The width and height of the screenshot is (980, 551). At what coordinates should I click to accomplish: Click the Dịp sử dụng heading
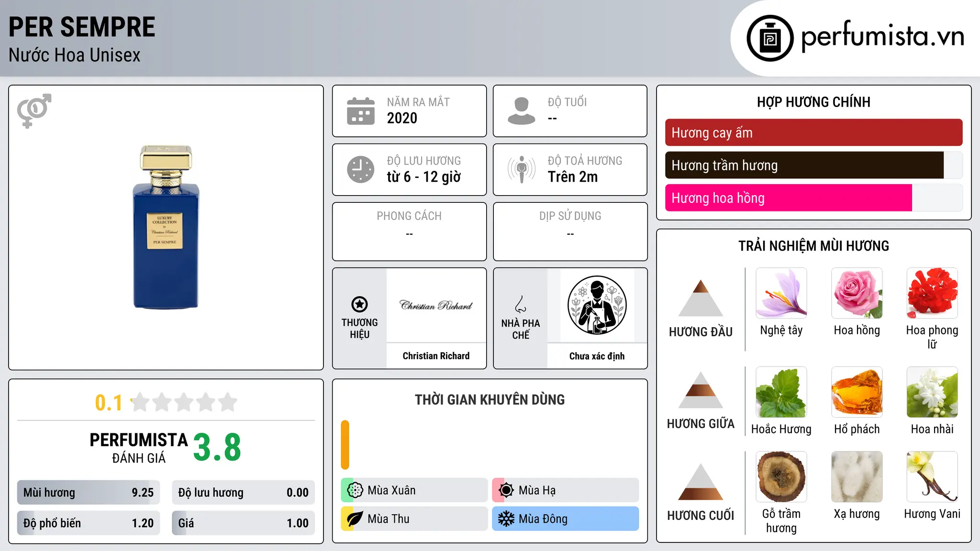coord(570,216)
